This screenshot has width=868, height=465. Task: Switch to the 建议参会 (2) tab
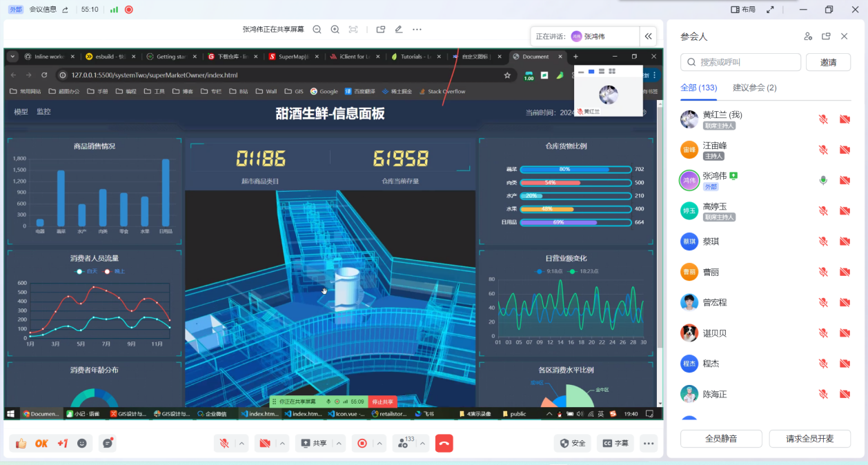pyautogui.click(x=754, y=88)
